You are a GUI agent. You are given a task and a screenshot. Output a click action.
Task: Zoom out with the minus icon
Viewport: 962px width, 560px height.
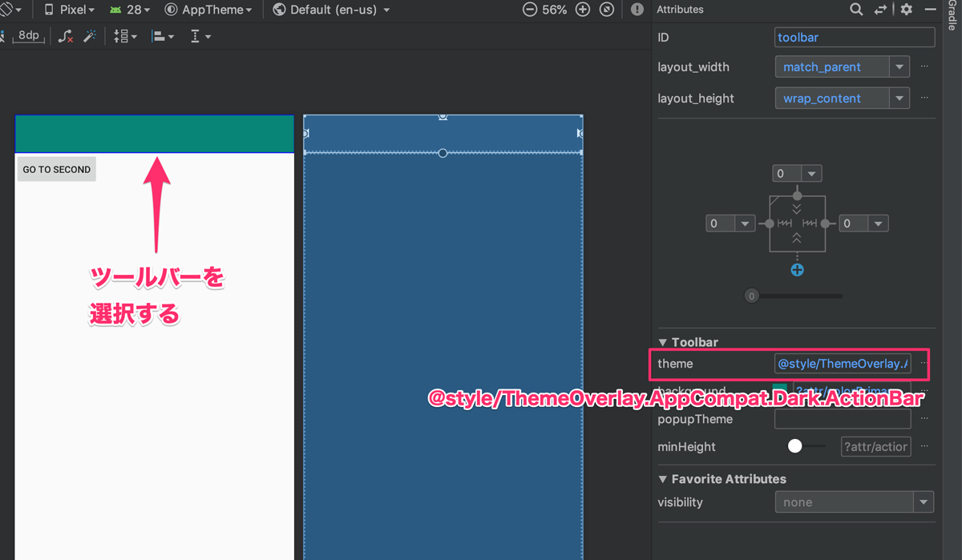(x=530, y=10)
